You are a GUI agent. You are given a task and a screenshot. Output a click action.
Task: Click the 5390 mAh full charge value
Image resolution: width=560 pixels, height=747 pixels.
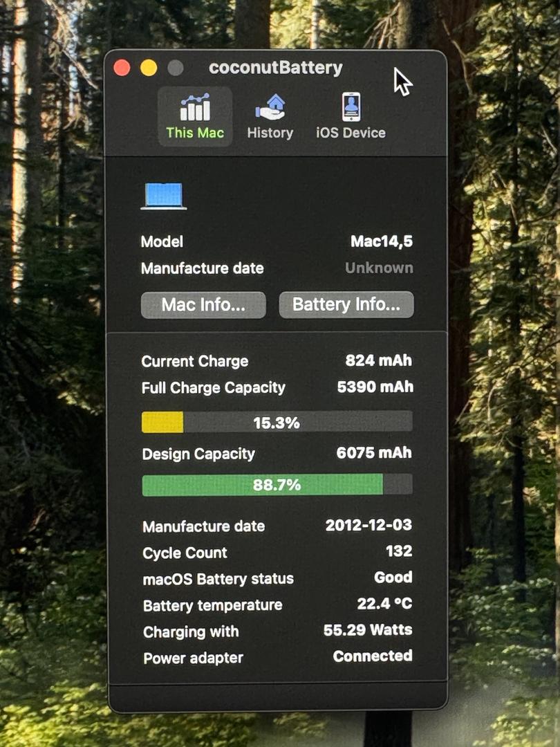[x=375, y=387]
